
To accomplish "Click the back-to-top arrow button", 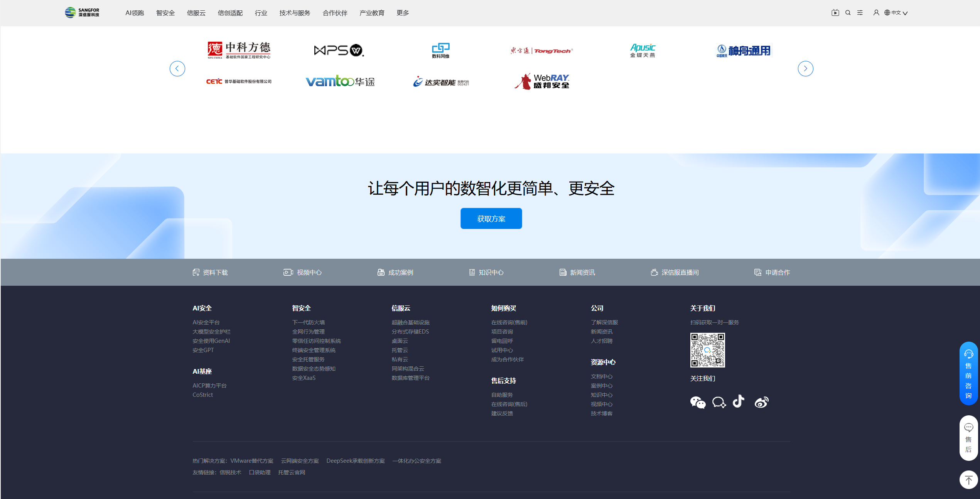I will (968, 480).
